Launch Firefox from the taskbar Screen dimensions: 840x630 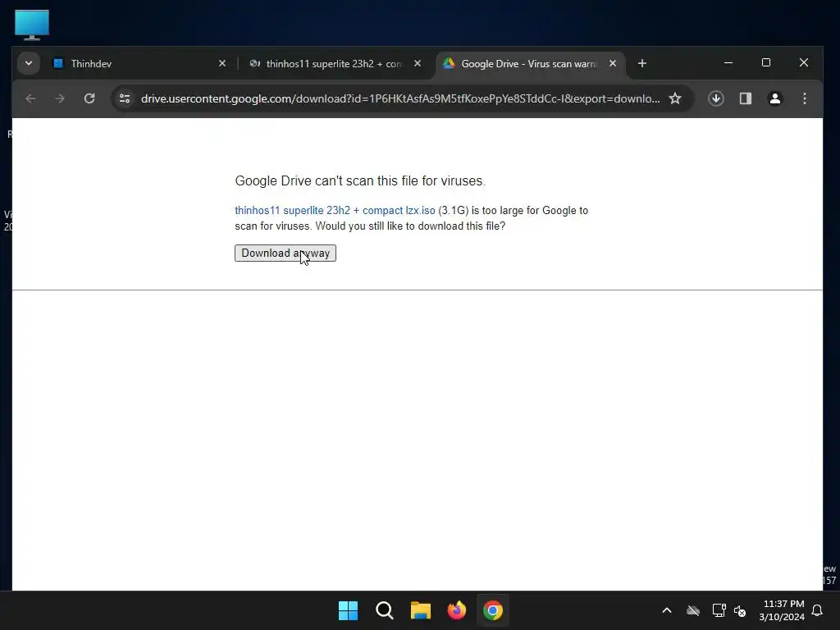tap(456, 610)
